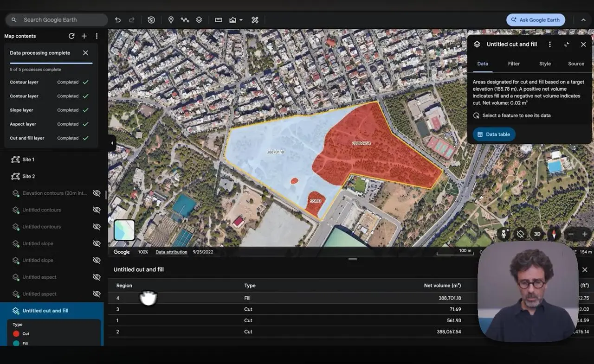The image size is (594, 364).
Task: Select the Measure ruler tool
Action: [x=219, y=20]
